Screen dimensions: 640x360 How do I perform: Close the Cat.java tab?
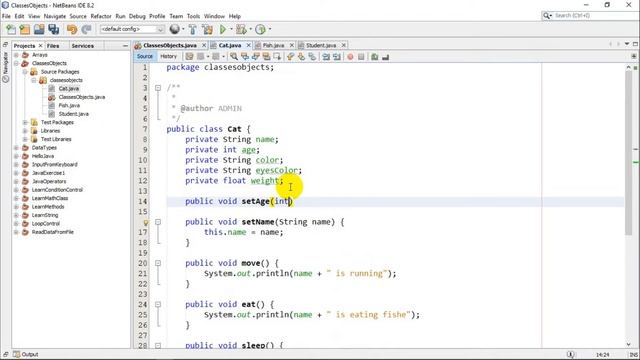point(248,45)
